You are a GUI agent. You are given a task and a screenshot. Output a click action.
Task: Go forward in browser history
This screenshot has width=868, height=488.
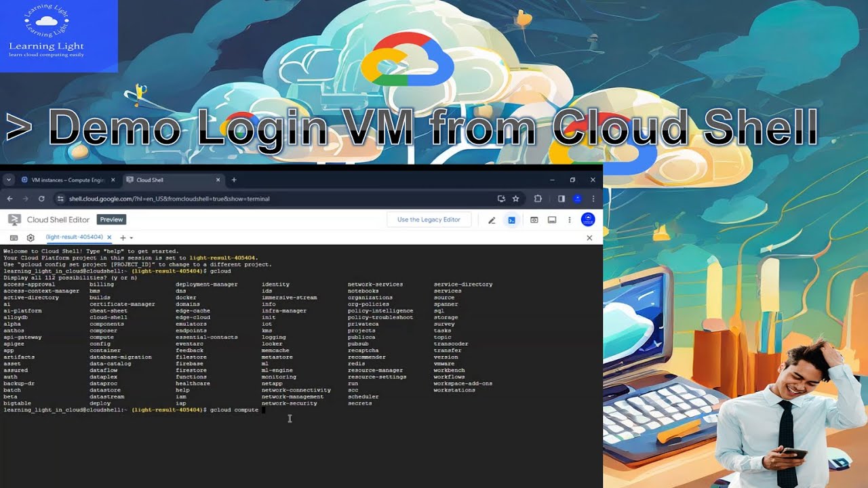pyautogui.click(x=26, y=199)
